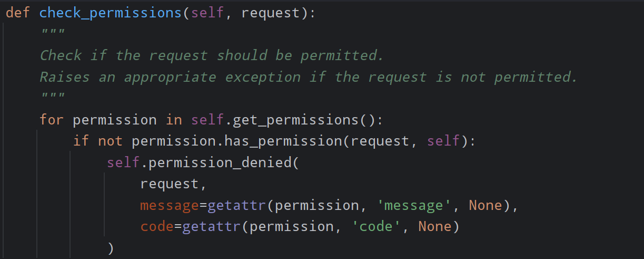Click the for keyword
The height and width of the screenshot is (259, 644).
[x=52, y=120]
